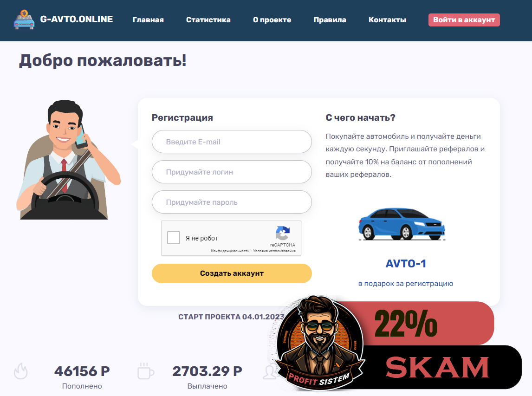This screenshot has width=532, height=396.
Task: Open the Статистика menu item
Action: point(208,19)
